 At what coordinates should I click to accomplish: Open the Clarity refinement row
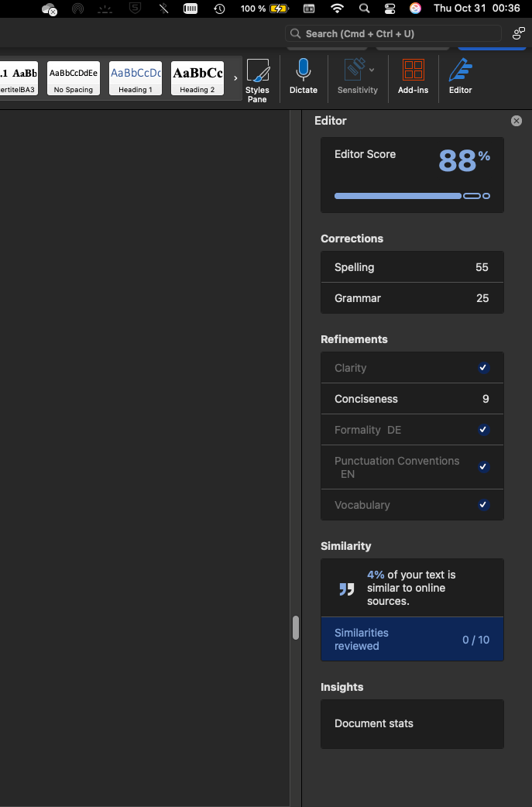click(x=412, y=368)
